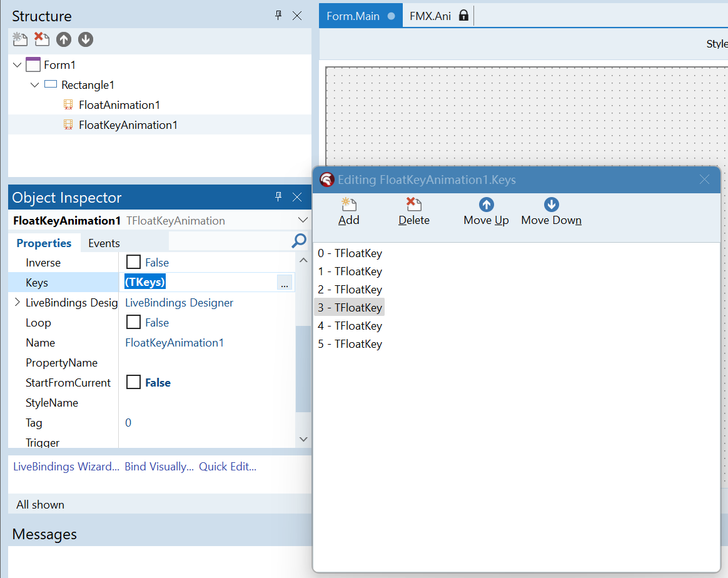Click Delete icon in Keys editor

pos(413,205)
